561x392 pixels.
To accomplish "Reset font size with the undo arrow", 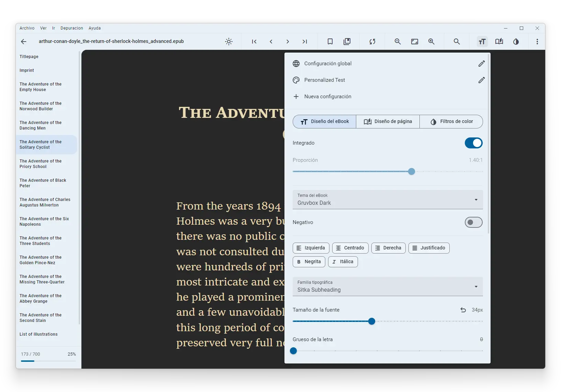I will [x=463, y=310].
